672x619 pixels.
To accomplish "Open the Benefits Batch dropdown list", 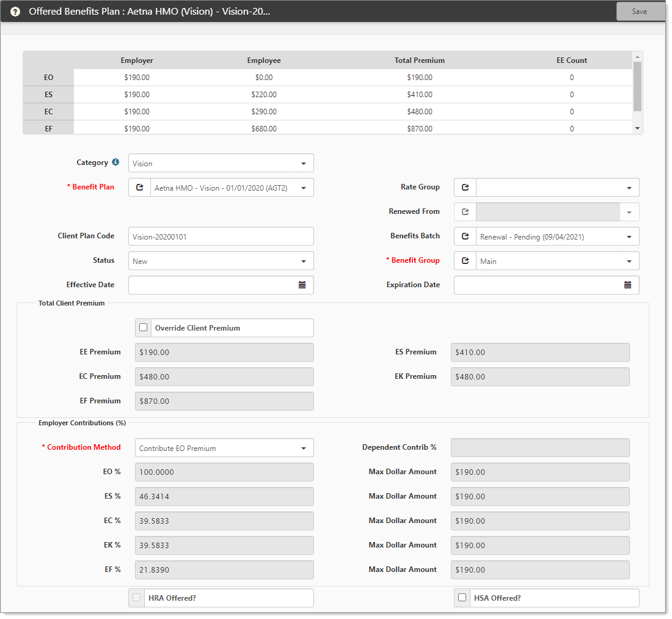I will click(x=629, y=236).
